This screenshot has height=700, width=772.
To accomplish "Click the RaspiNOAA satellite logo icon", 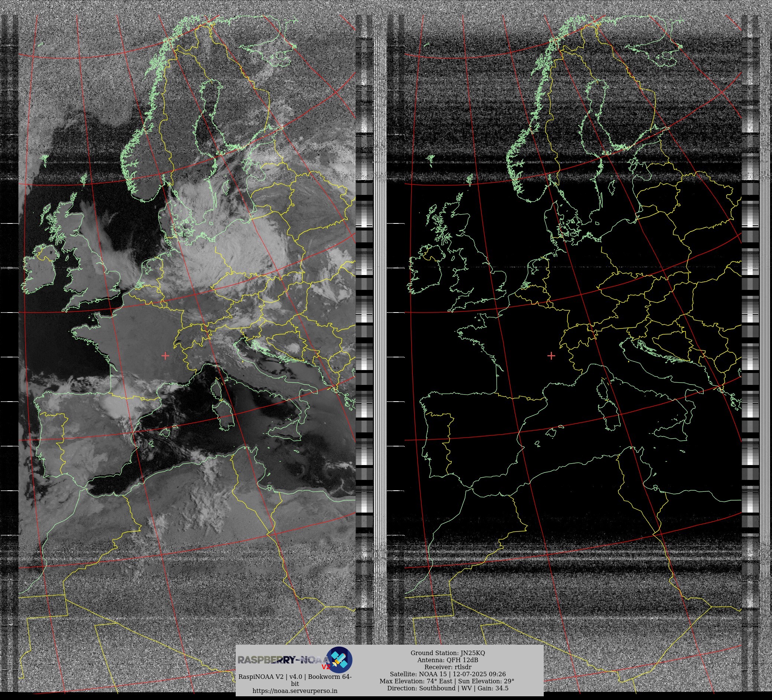I will tap(339, 660).
